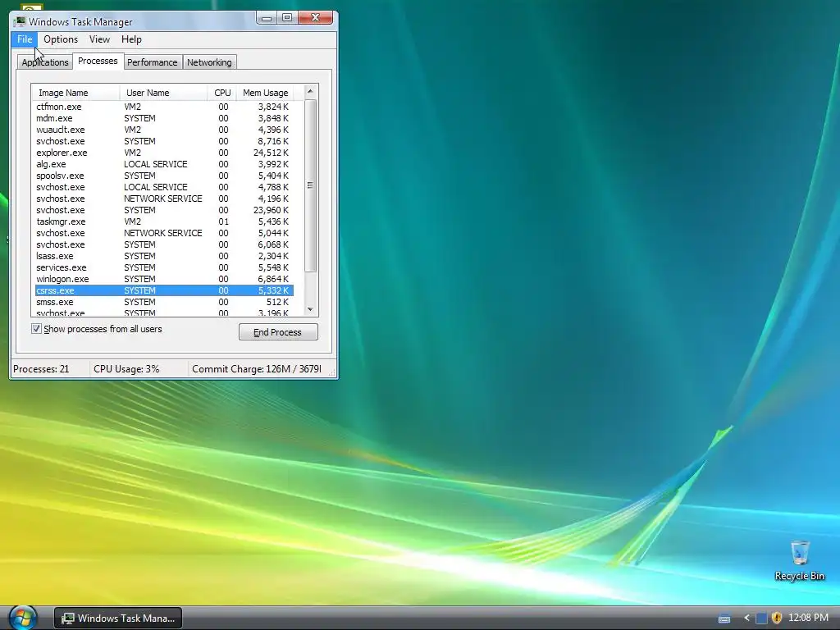Select the highlighted csrss.exe process row
Viewport: 840px width, 630px height.
coord(164,291)
